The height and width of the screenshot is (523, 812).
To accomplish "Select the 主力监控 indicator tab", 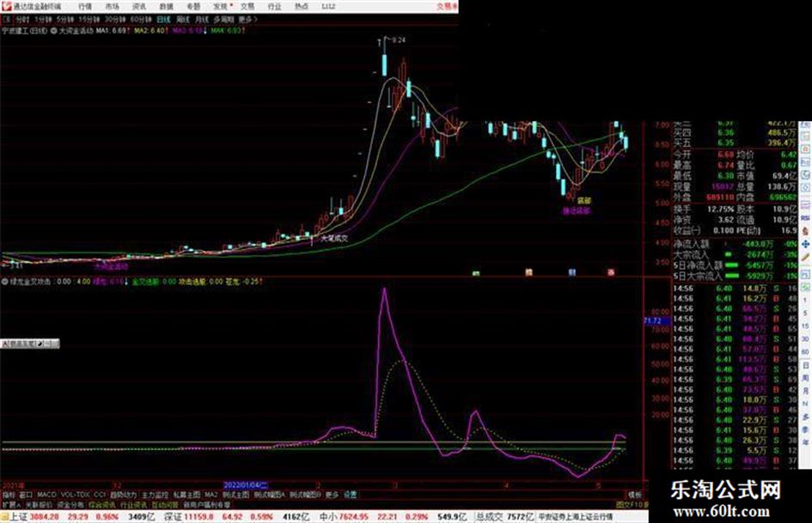I will (155, 495).
